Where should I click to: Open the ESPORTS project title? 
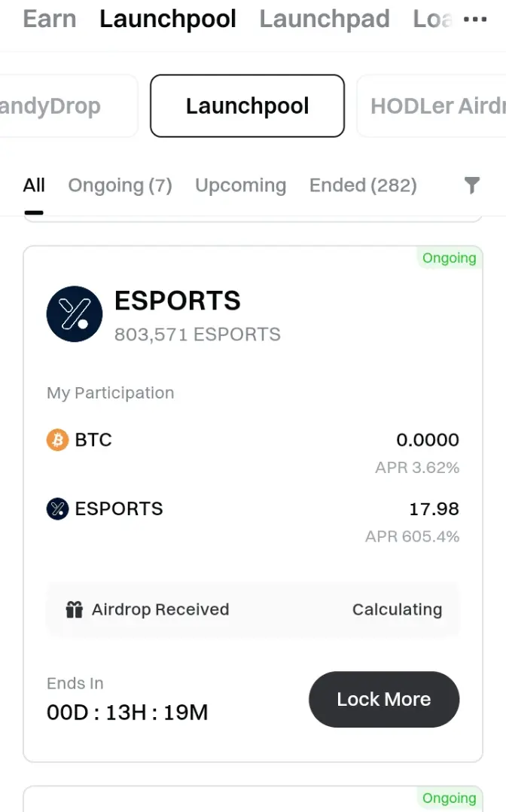(x=178, y=301)
